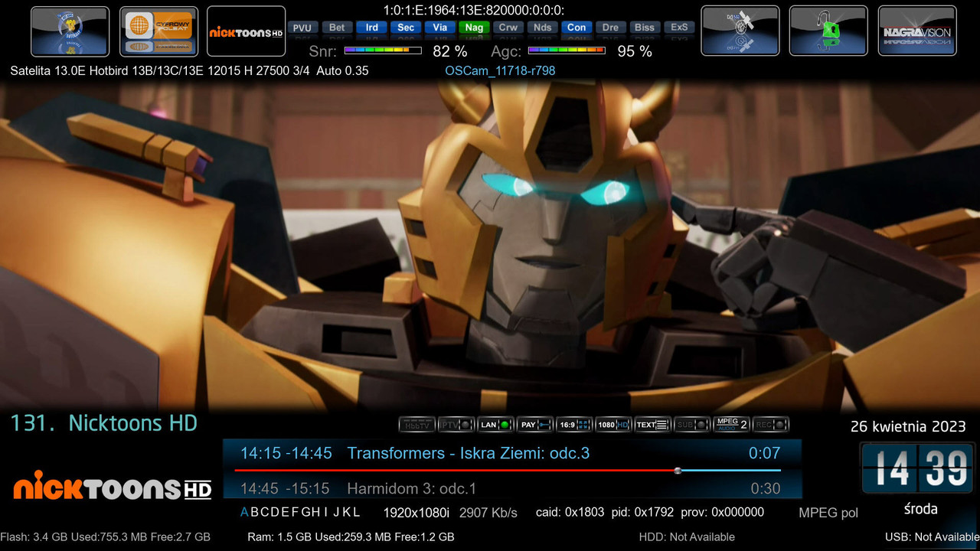Click the IPTV status indicator
The height and width of the screenshot is (551, 980).
(x=456, y=425)
